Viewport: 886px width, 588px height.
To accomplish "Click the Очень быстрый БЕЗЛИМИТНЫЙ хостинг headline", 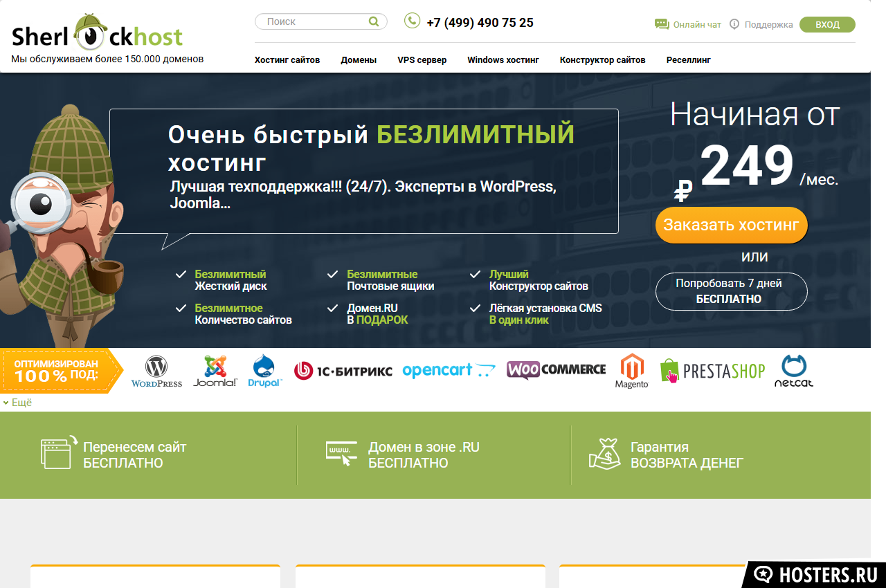I will click(x=372, y=148).
